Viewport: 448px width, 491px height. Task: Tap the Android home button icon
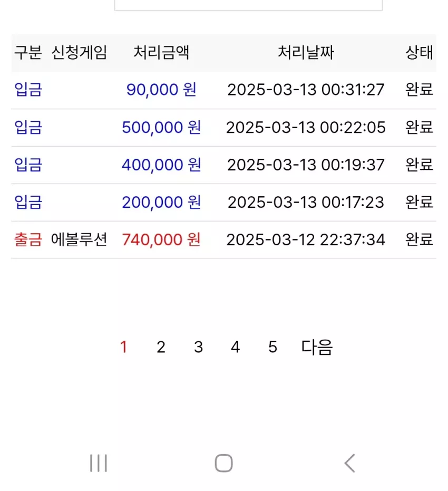tap(223, 463)
